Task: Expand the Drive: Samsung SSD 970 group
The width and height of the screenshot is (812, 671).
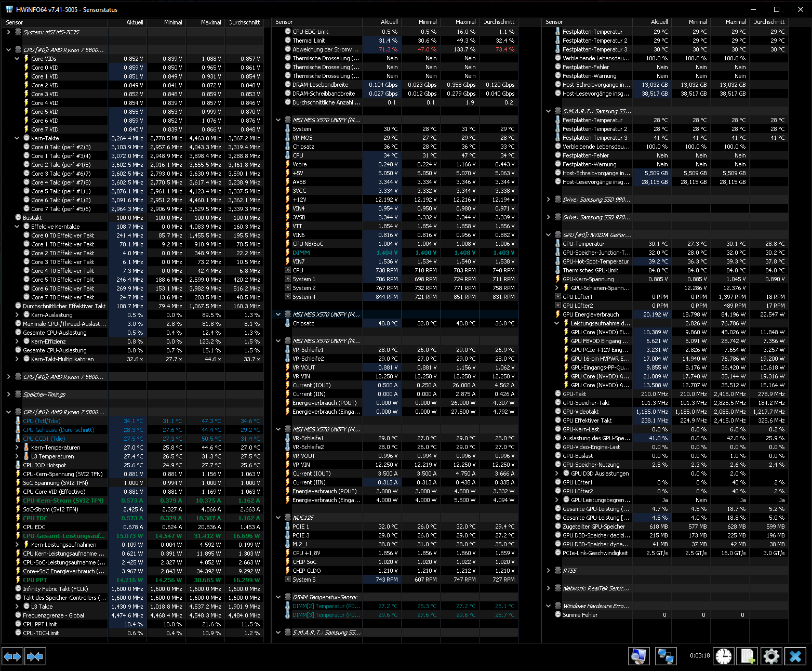Action: pyautogui.click(x=549, y=217)
